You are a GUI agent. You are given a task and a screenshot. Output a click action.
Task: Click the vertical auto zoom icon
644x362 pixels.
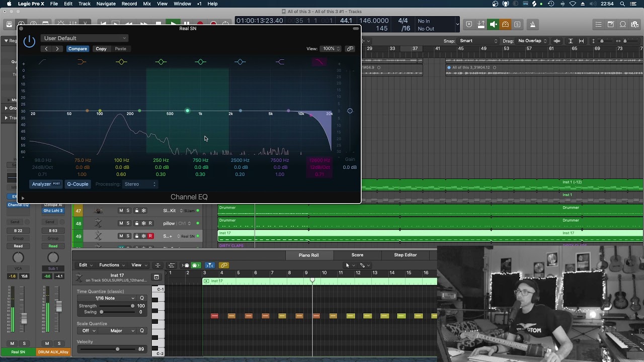[x=571, y=41]
